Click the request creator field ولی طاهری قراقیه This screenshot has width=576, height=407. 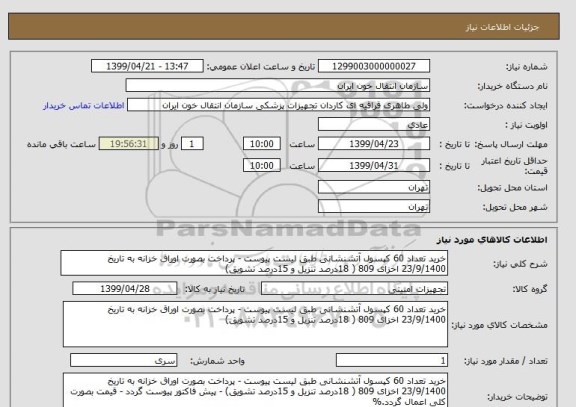pyautogui.click(x=278, y=105)
